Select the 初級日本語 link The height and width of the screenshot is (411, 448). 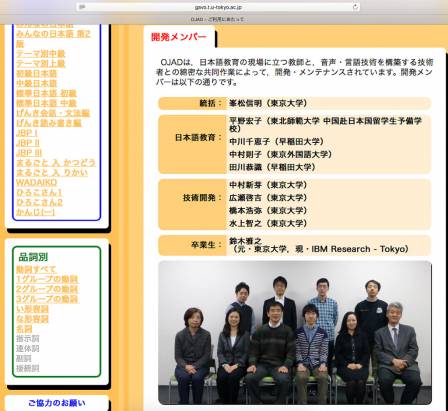coord(37,74)
